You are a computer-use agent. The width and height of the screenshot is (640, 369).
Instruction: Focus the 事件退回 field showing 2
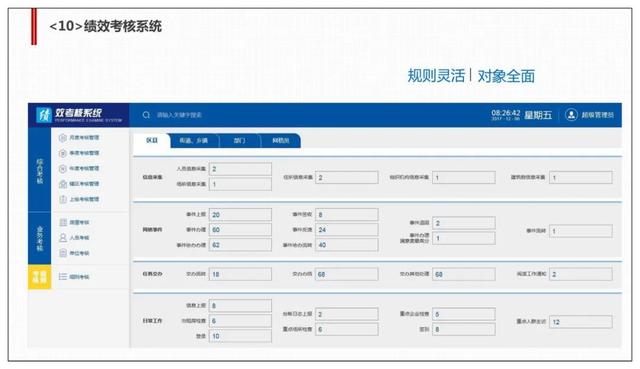[x=464, y=223]
